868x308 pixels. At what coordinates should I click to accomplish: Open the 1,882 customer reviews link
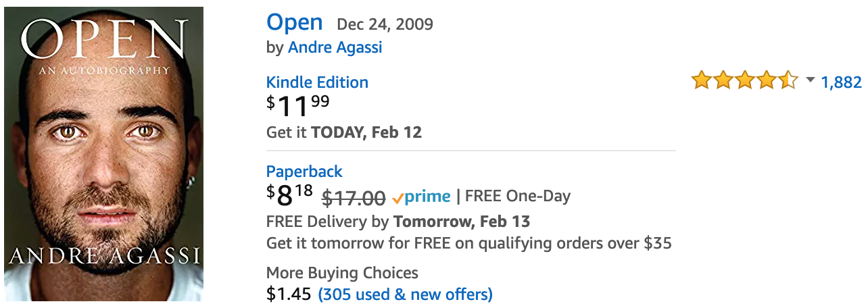(x=841, y=82)
